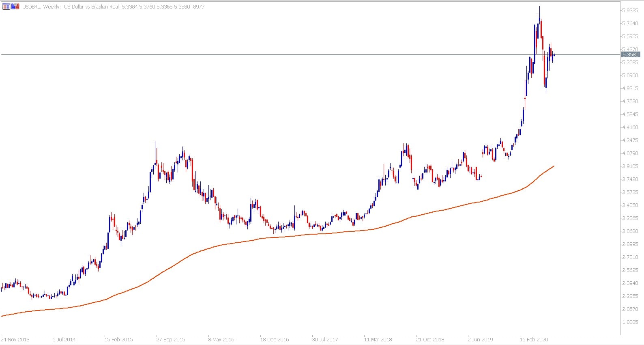The image size is (644, 345).
Task: Select the "US Dollar vs Brazilian Real" description
Action: coord(92,7)
